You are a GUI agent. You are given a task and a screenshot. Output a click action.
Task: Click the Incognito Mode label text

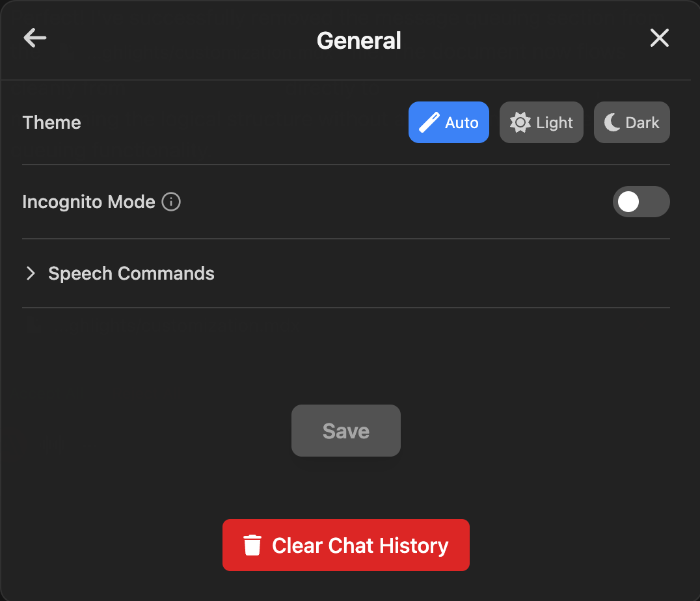88,202
